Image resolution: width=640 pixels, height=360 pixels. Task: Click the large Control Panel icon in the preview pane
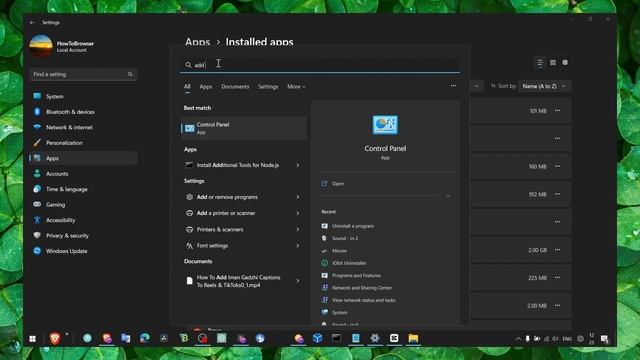385,125
